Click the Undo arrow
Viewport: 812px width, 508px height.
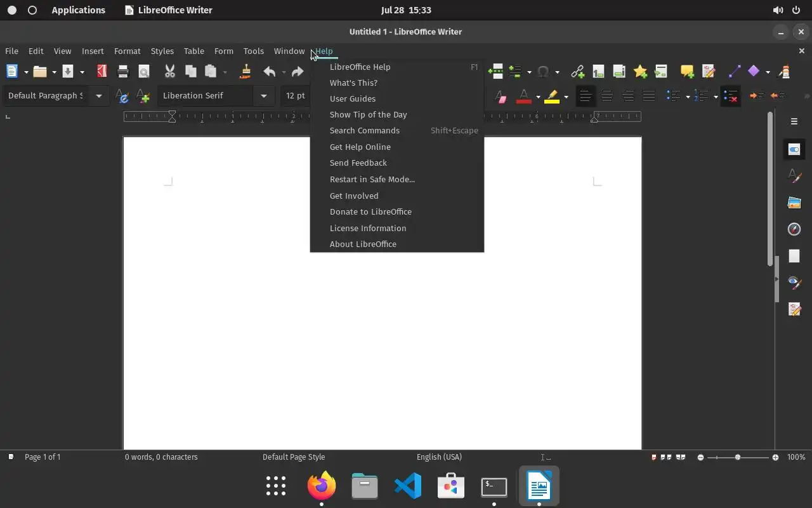click(x=270, y=72)
